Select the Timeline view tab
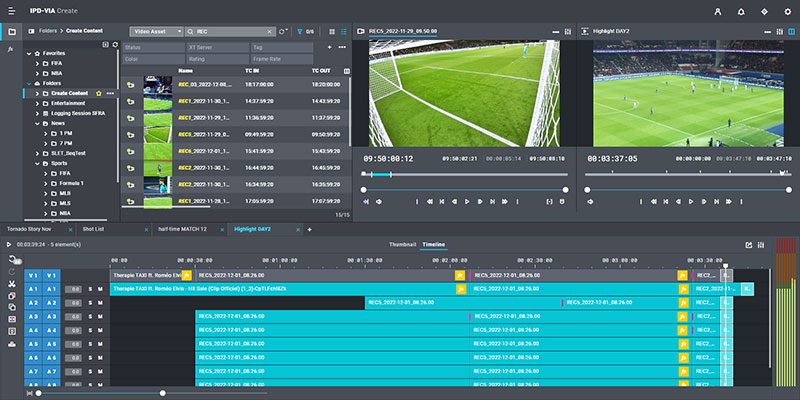Screen dimensions: 800x400 [433, 244]
